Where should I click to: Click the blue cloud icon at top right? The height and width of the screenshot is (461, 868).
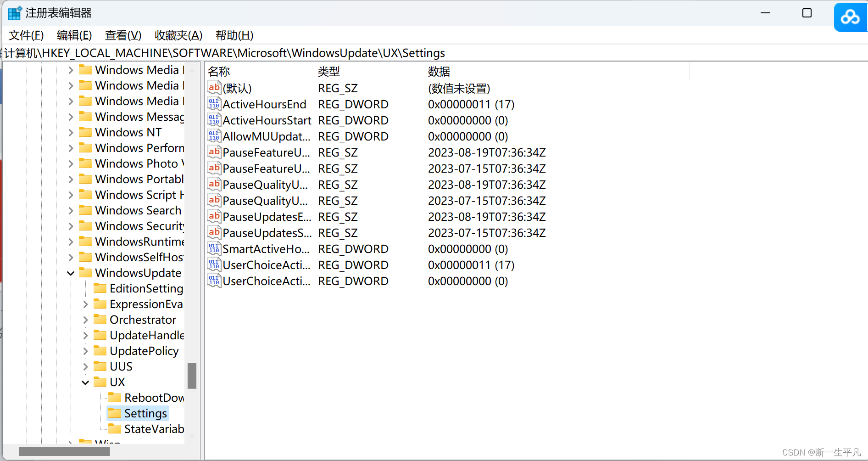[850, 17]
